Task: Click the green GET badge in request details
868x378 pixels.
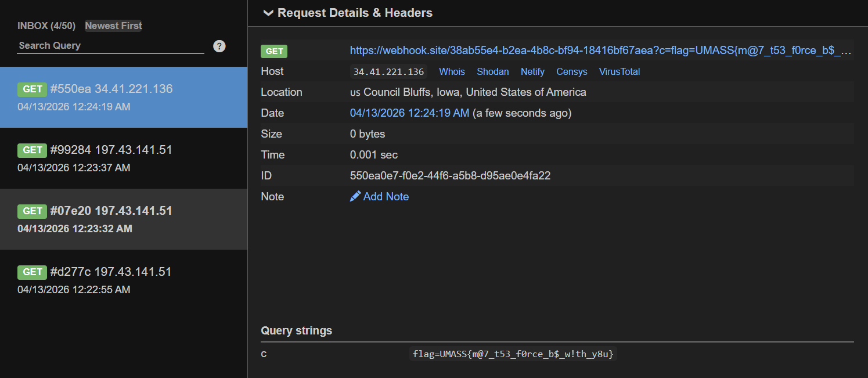Action: (x=274, y=51)
